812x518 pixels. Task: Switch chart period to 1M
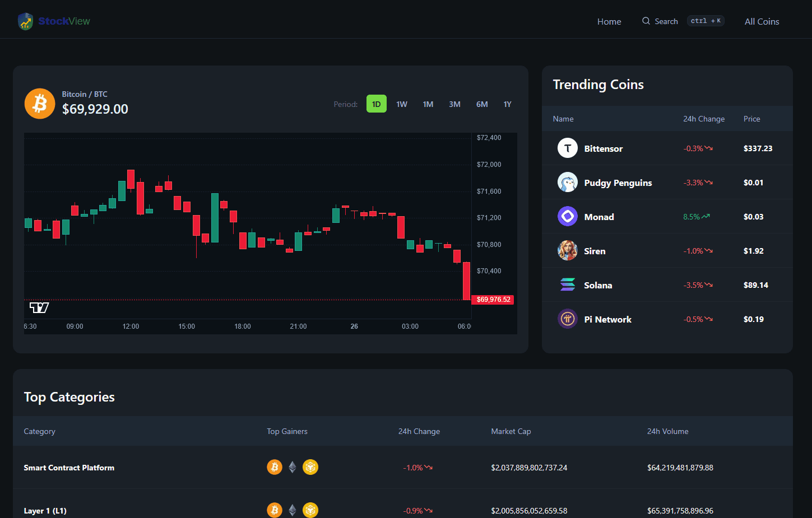point(428,104)
